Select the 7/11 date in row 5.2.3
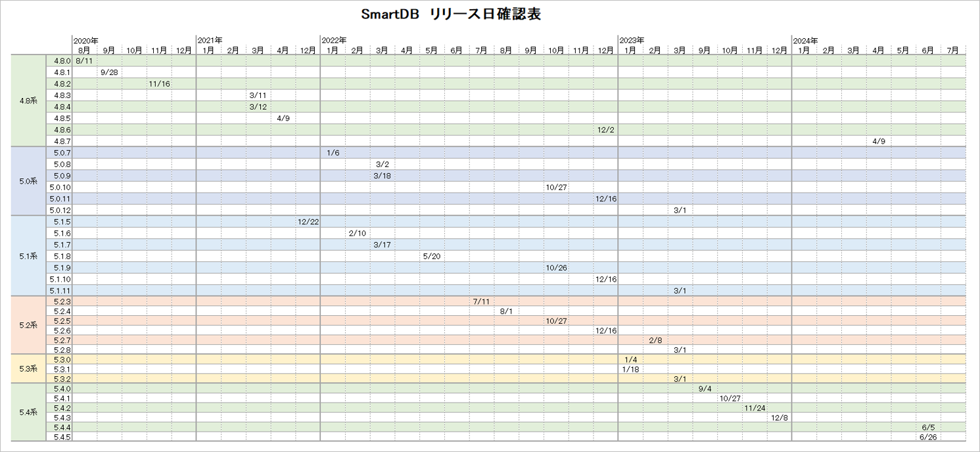The width and height of the screenshot is (980, 452). 481,301
